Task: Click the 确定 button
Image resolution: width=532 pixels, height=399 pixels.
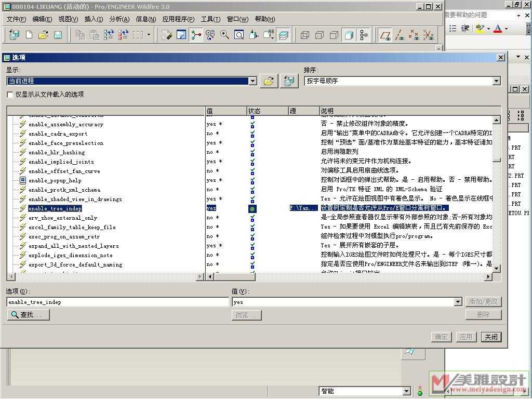Action: click(441, 337)
